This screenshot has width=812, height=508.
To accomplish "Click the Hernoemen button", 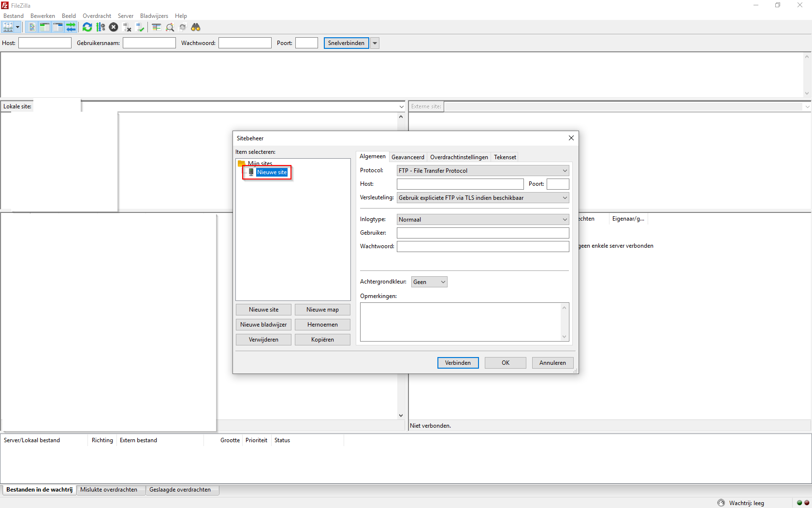I will click(322, 325).
